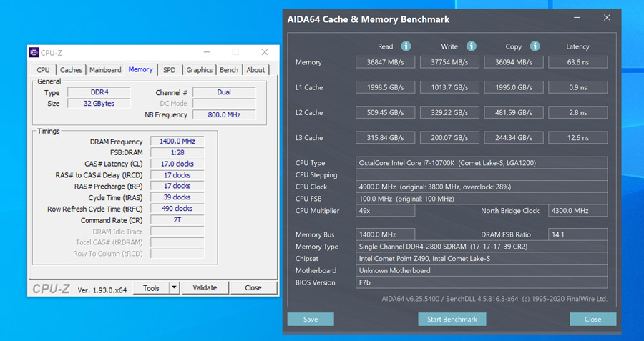Click the Close button at AIDA64 bottom
Image resolution: width=644 pixels, height=341 pixels.
click(592, 320)
